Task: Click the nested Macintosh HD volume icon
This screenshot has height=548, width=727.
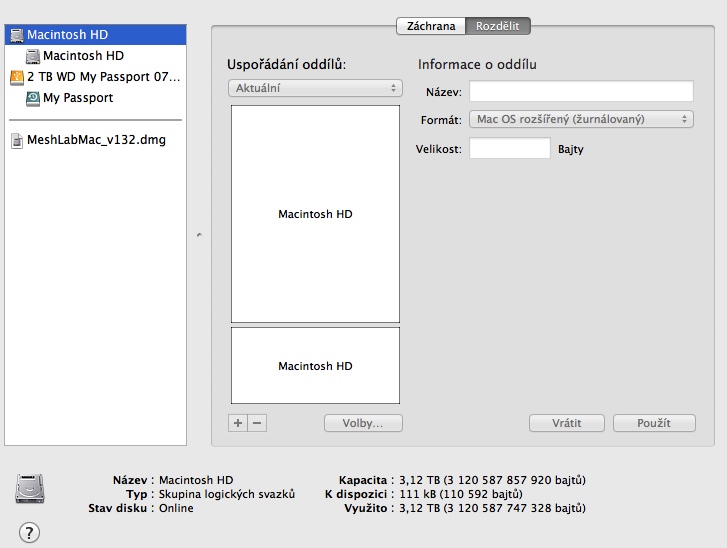Action: [32, 56]
